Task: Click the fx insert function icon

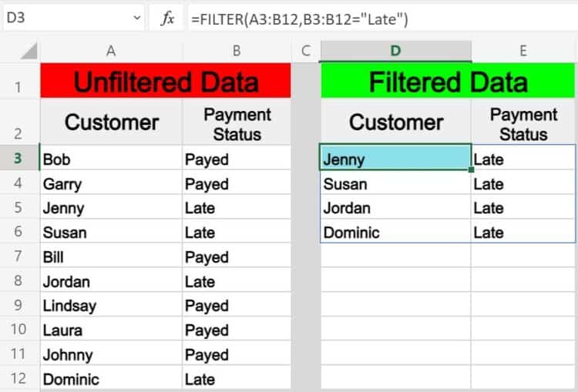Action: pyautogui.click(x=168, y=18)
